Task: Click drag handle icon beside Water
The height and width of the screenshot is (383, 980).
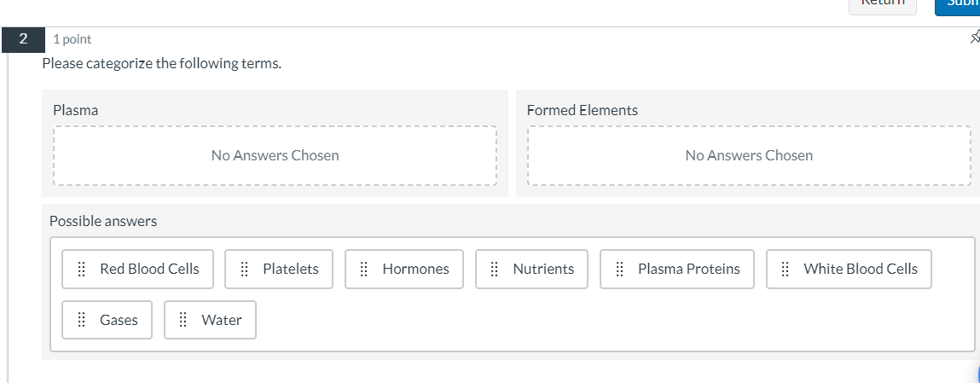Action: coord(183,321)
